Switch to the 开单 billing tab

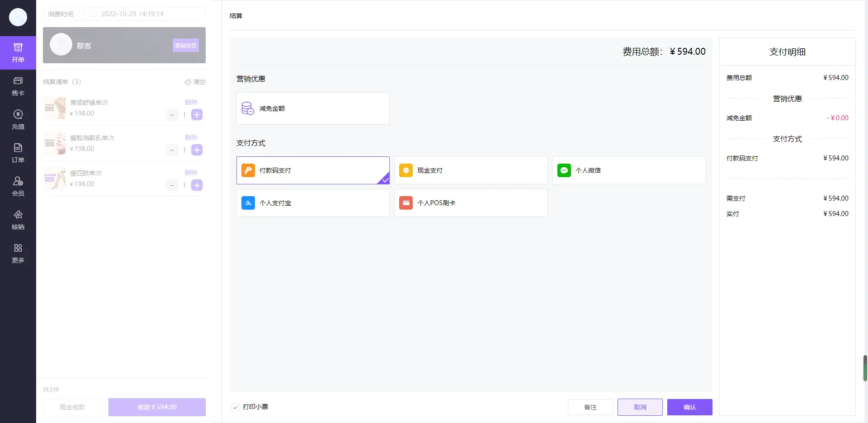pos(18,53)
